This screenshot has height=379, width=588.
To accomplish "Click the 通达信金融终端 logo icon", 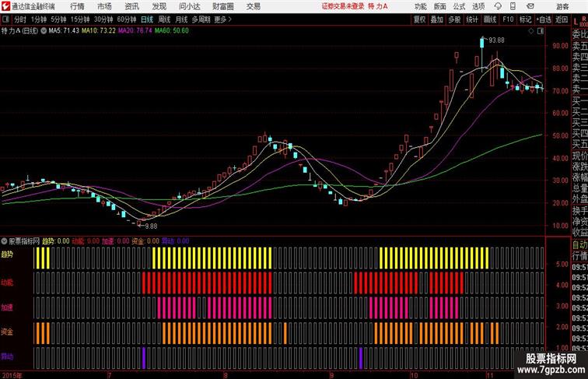I will (x=5, y=6).
